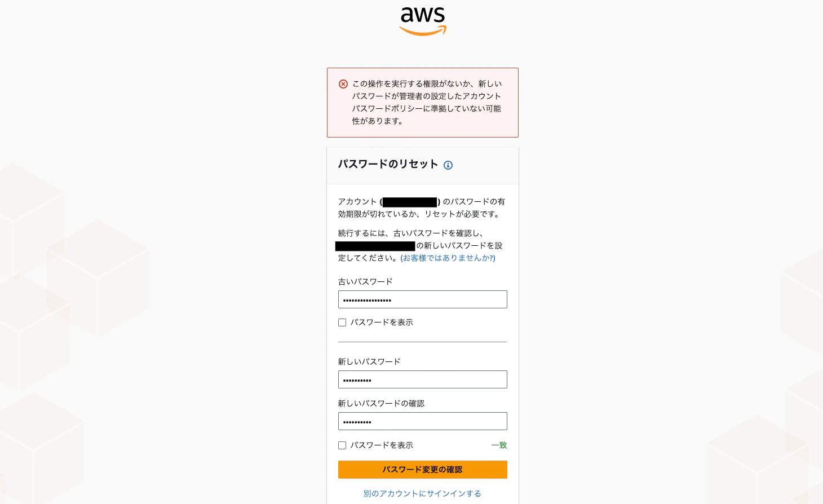Click the 新しいパスワード field label
Screen dimensions: 823x504
coord(369,362)
